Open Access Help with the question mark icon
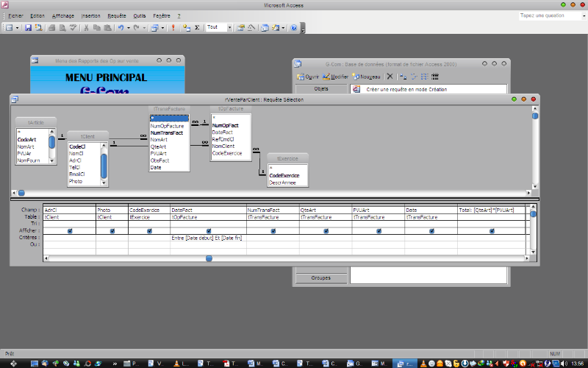The image size is (588, 368). point(294,28)
